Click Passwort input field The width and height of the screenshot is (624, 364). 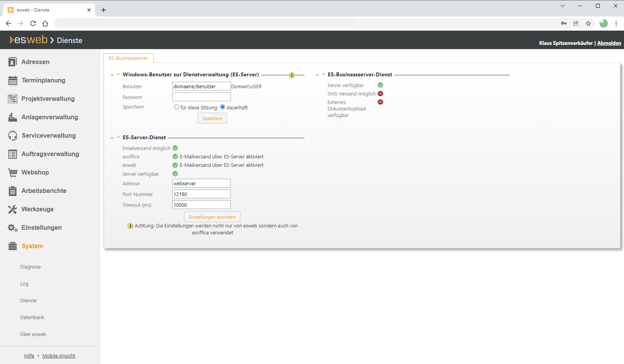[201, 97]
